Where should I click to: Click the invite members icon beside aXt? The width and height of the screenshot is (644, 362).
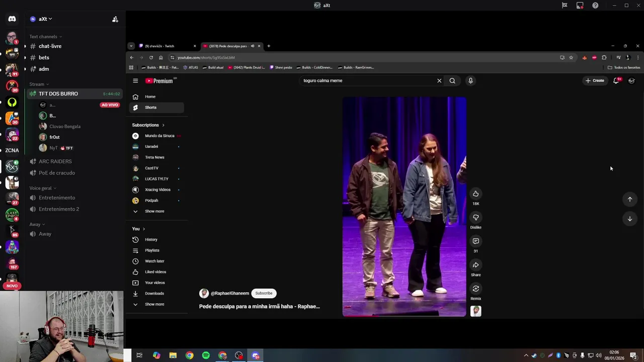(x=115, y=19)
